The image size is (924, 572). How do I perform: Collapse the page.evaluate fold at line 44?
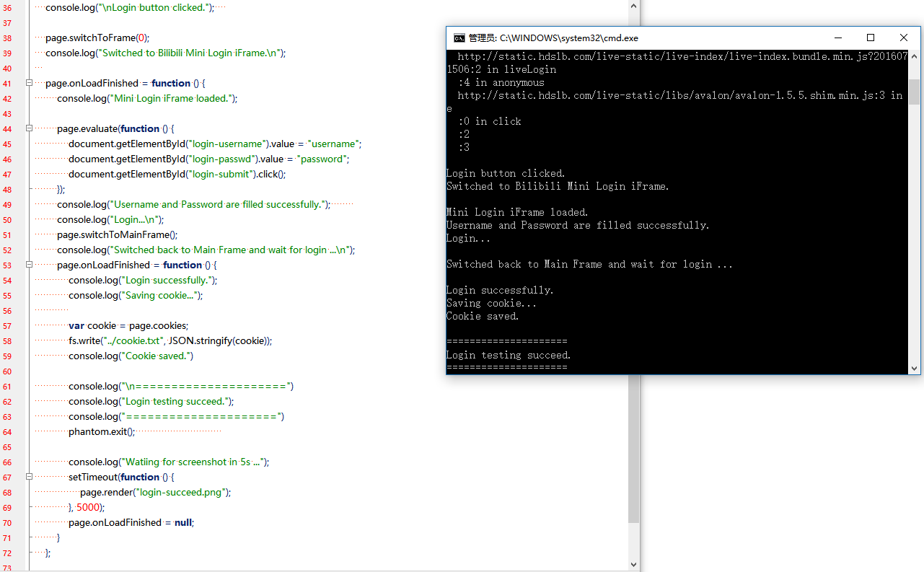30,128
